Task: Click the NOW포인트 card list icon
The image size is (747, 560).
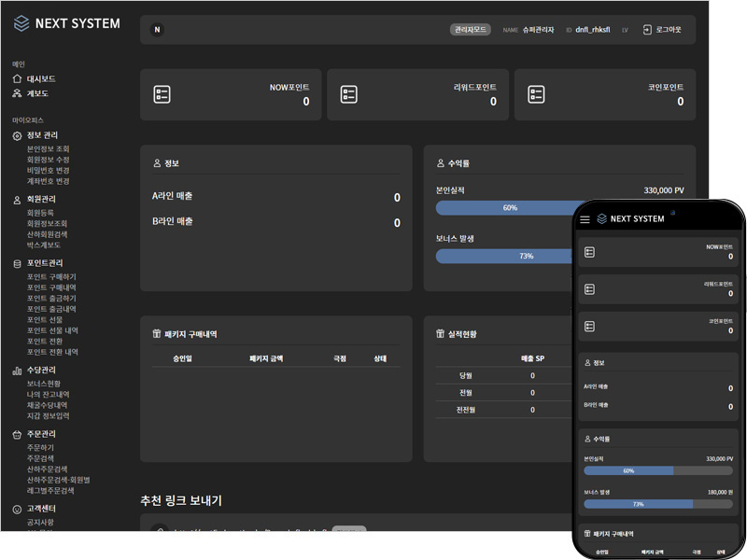Action: click(162, 94)
